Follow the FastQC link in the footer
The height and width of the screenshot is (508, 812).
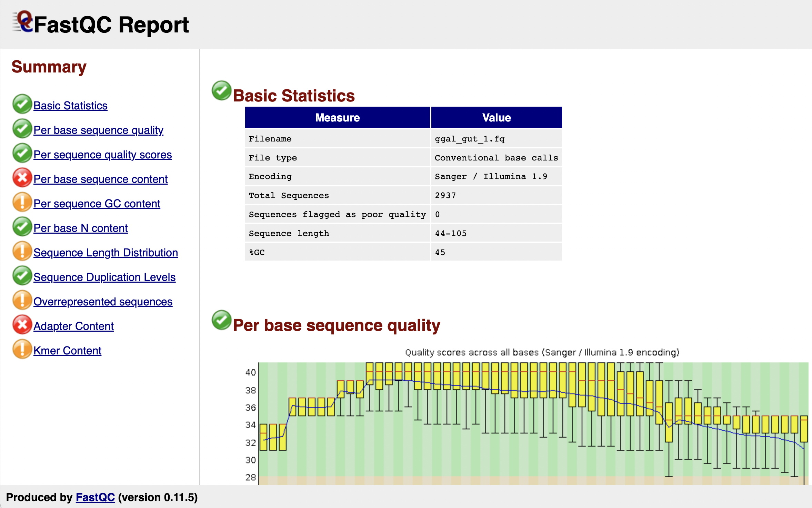point(95,497)
